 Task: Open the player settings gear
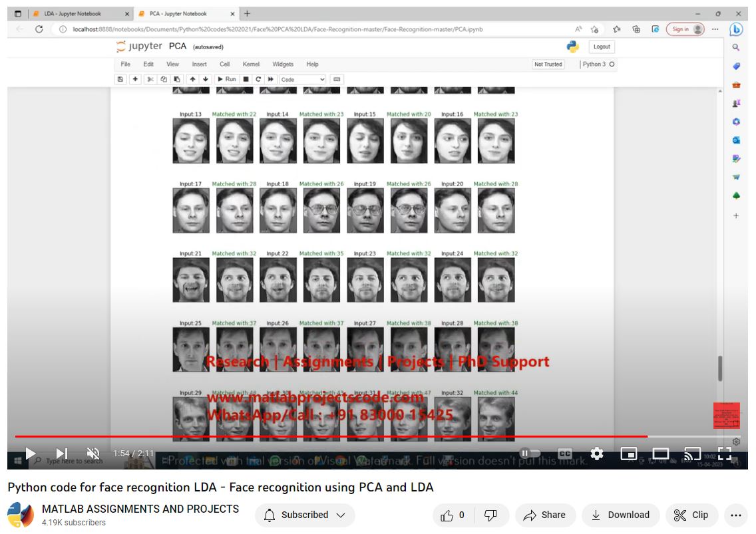click(x=597, y=454)
